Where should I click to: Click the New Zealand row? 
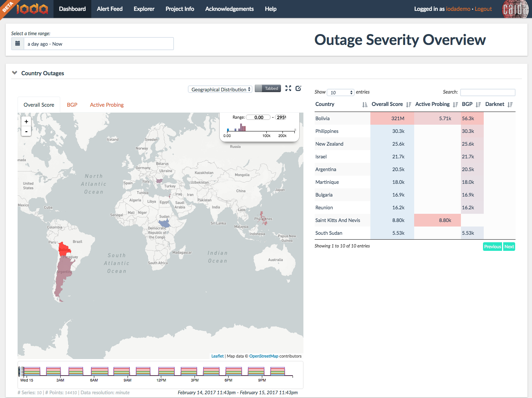click(x=415, y=144)
